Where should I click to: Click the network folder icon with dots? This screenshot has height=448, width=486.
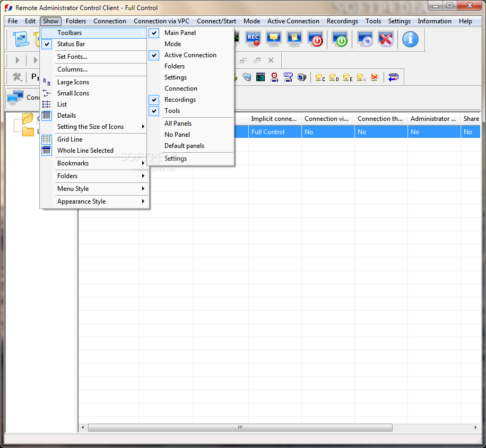361,77
